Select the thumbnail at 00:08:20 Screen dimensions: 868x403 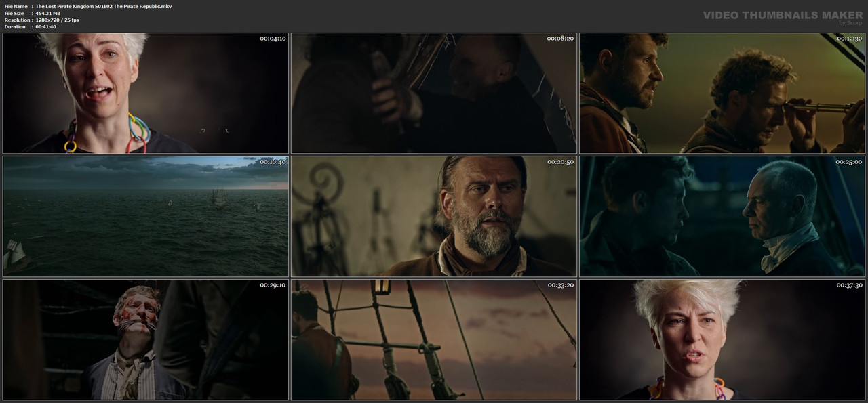pyautogui.click(x=434, y=93)
